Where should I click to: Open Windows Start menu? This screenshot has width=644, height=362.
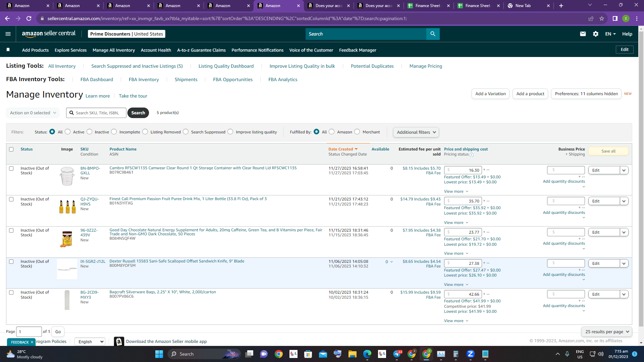[159, 354]
